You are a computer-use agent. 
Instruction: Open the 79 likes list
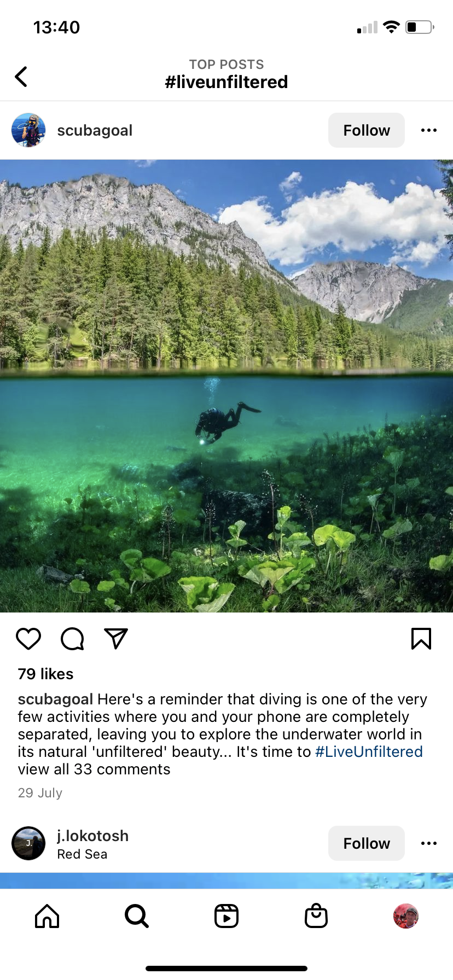[45, 674]
